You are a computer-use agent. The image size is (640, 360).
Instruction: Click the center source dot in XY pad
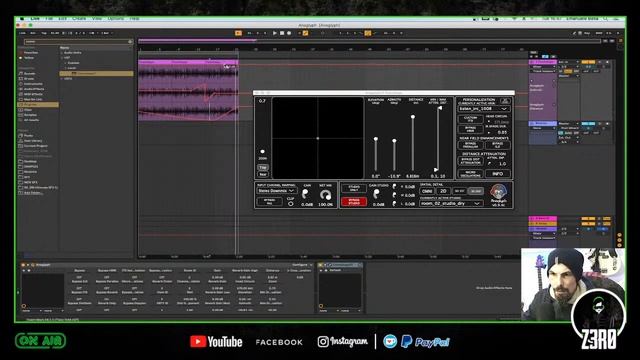[318, 138]
